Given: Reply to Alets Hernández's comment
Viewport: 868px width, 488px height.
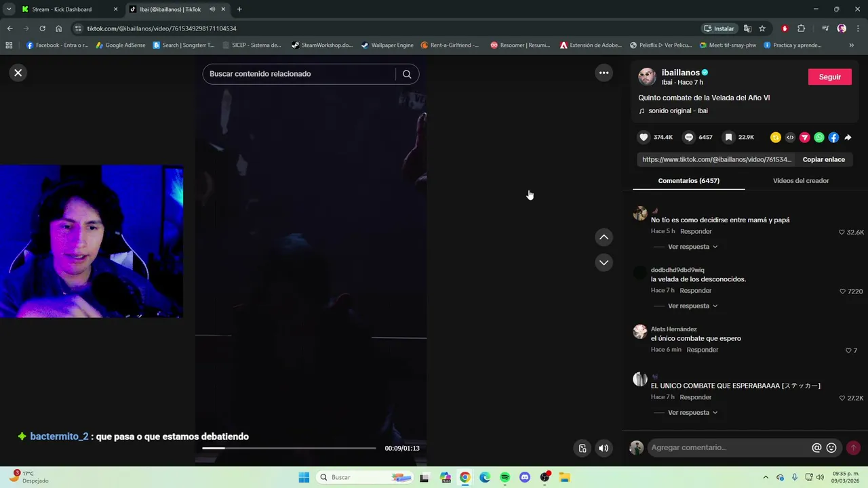Looking at the screenshot, I should pos(702,350).
